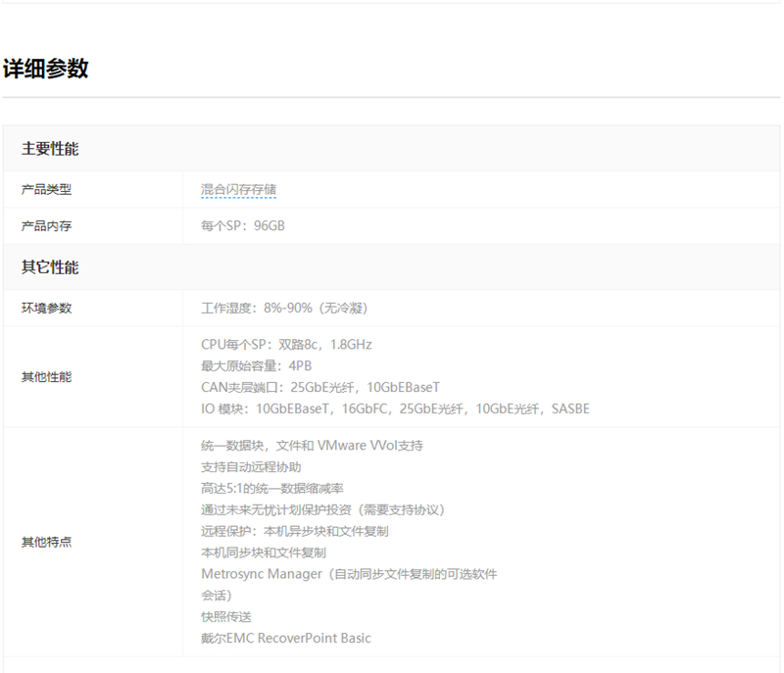Click the CPU每个SP 双路8c 1.8GHz line
784x673 pixels.
pos(286,345)
